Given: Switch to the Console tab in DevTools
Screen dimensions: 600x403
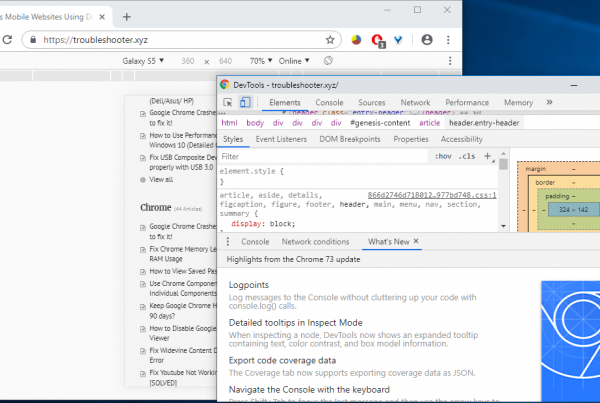Looking at the screenshot, I should coord(329,103).
